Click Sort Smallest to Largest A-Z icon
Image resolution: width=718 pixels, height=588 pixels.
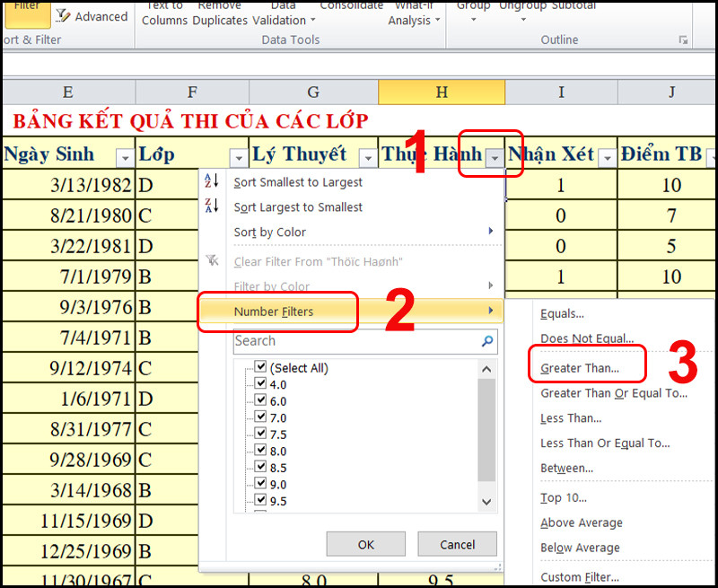[x=212, y=181]
